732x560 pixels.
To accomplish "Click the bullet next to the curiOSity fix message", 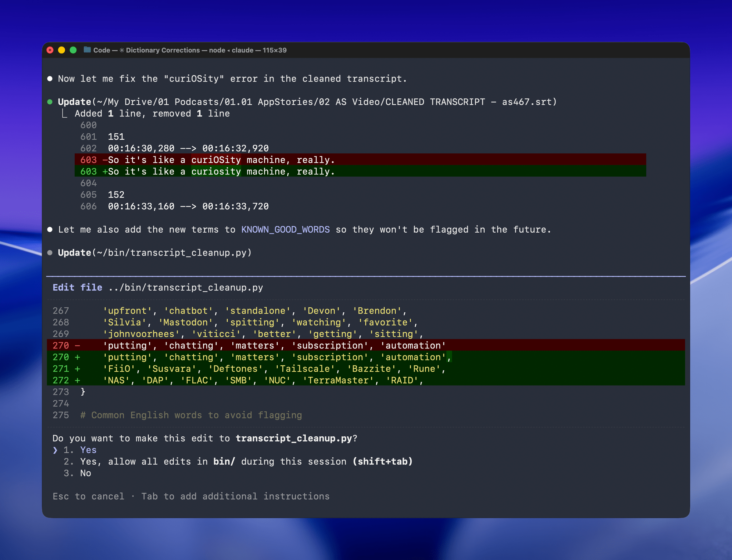I will pyautogui.click(x=50, y=78).
